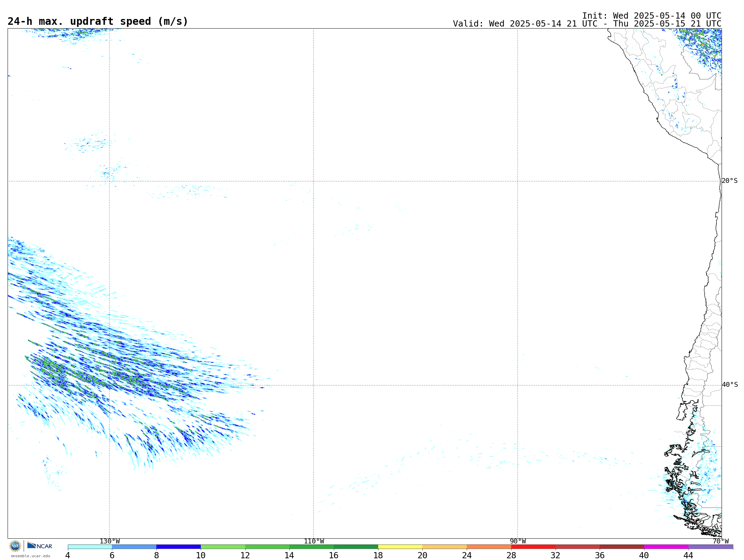
Task: Select the 6–8 m/s light blue swatch
Action: coord(134,547)
